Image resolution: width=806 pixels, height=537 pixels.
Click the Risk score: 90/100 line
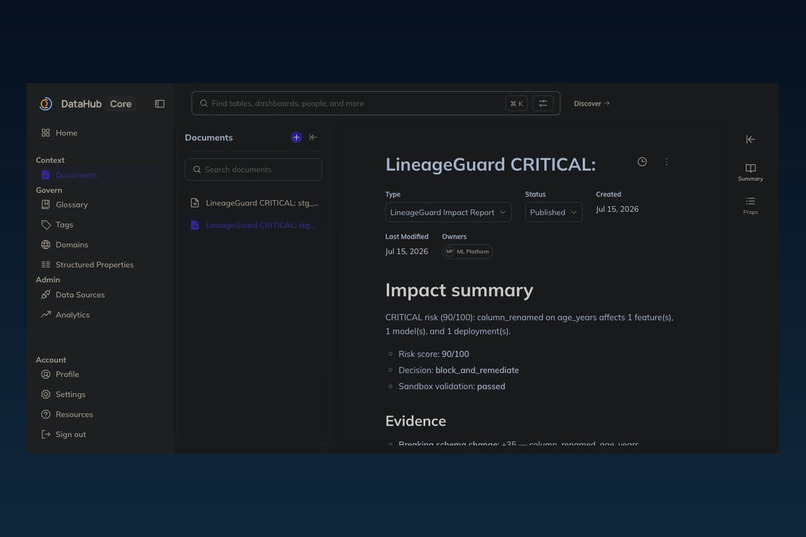[x=434, y=354]
